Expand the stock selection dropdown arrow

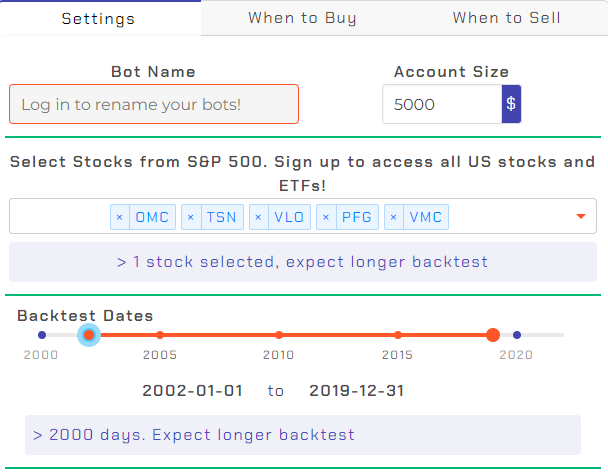(x=580, y=216)
